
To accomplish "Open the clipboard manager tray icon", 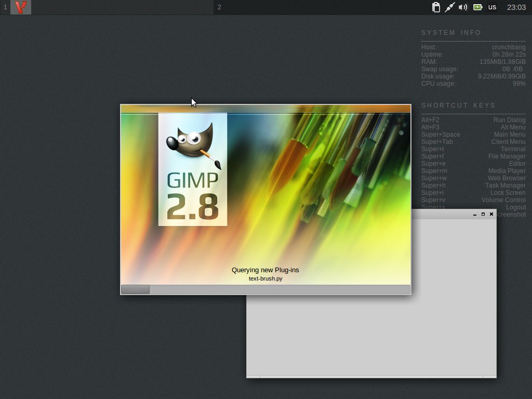I will [x=436, y=7].
